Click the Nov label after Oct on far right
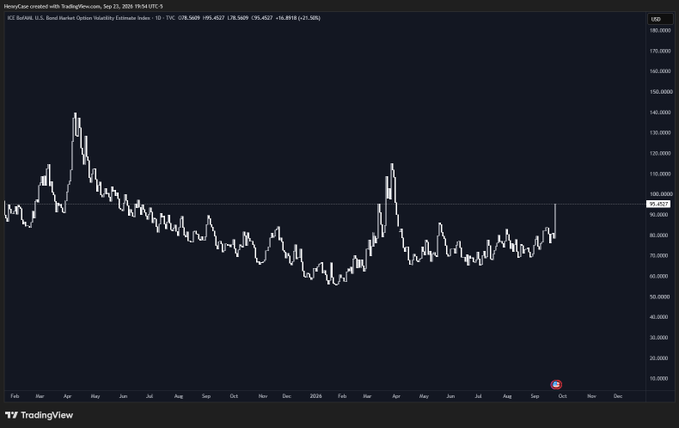The width and height of the screenshot is (679, 428). [x=592, y=396]
